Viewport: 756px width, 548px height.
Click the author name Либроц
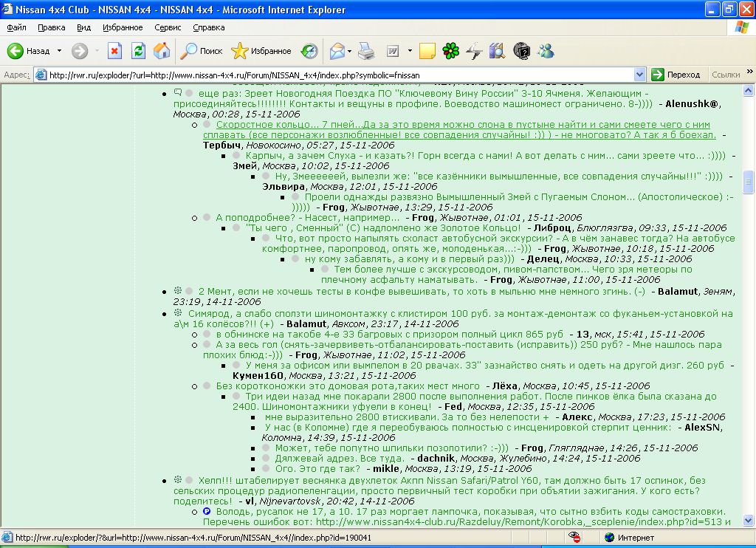point(552,227)
